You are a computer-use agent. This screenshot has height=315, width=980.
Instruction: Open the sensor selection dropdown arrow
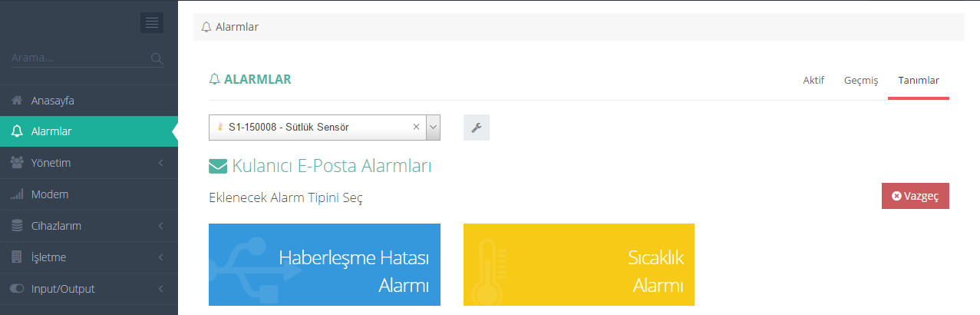[x=433, y=128]
